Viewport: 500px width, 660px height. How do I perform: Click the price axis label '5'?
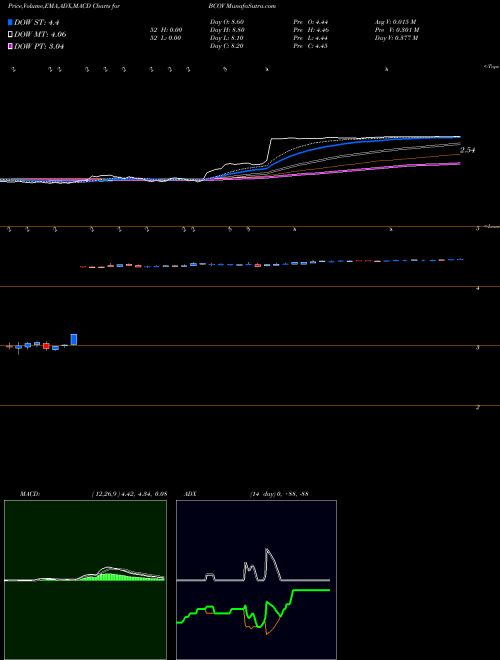(x=478, y=229)
